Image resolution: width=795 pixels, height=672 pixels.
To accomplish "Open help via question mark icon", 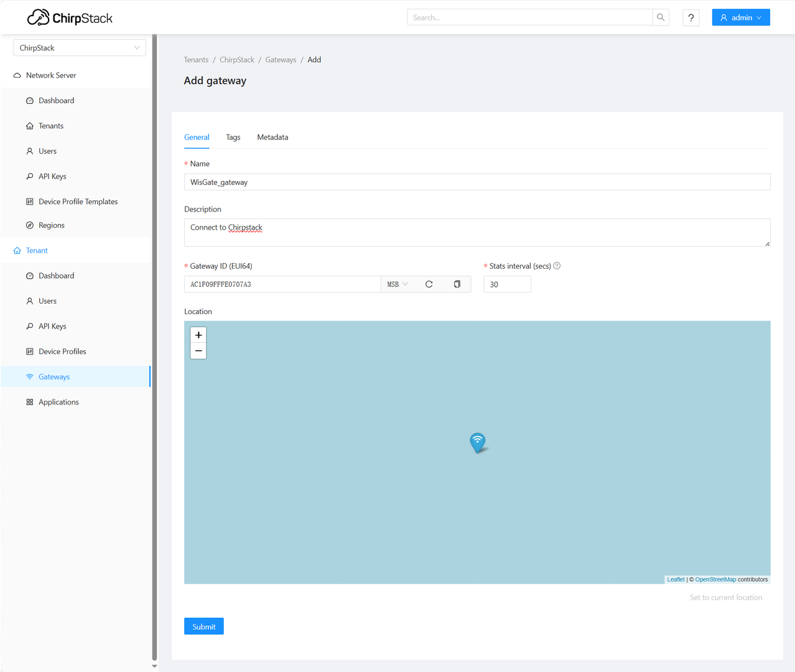I will click(x=691, y=17).
